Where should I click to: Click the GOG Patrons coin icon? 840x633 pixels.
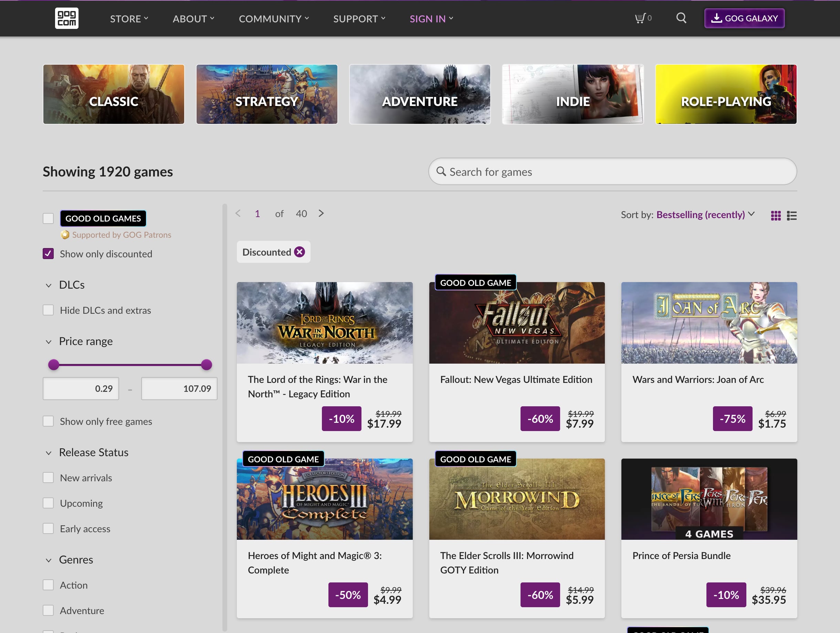tap(65, 235)
